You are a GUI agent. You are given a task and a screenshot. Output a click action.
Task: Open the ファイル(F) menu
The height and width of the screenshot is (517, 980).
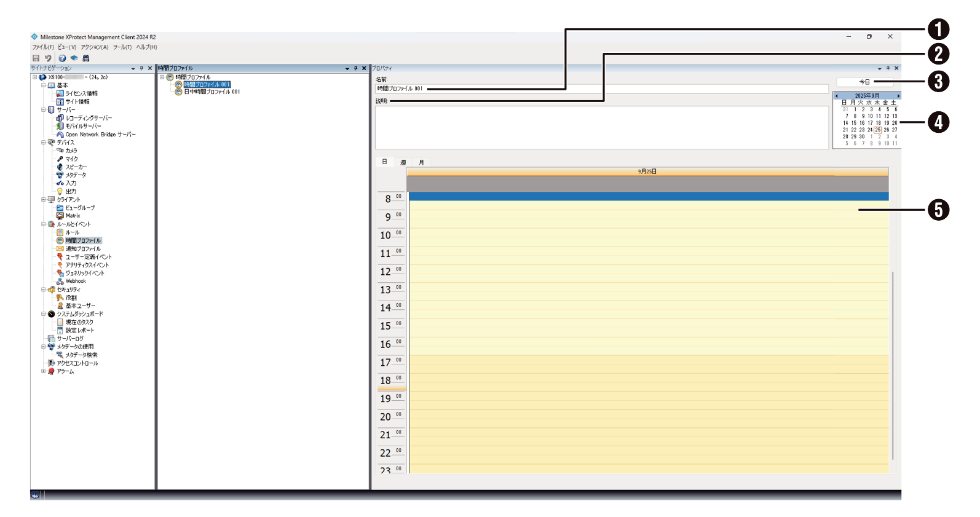click(43, 47)
